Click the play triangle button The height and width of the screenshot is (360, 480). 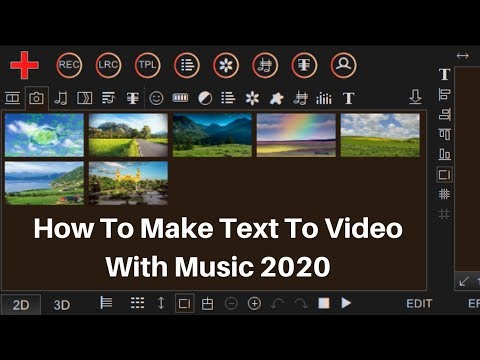coord(346,303)
